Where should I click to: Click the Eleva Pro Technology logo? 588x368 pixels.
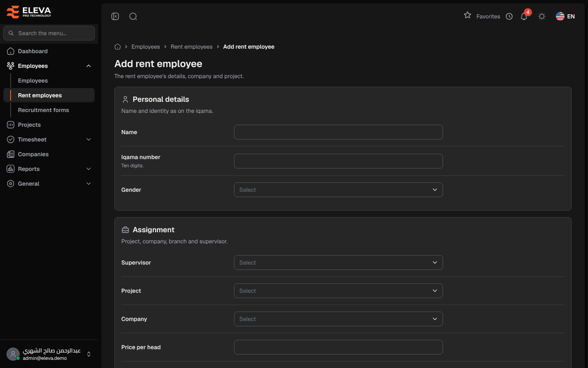click(x=29, y=12)
